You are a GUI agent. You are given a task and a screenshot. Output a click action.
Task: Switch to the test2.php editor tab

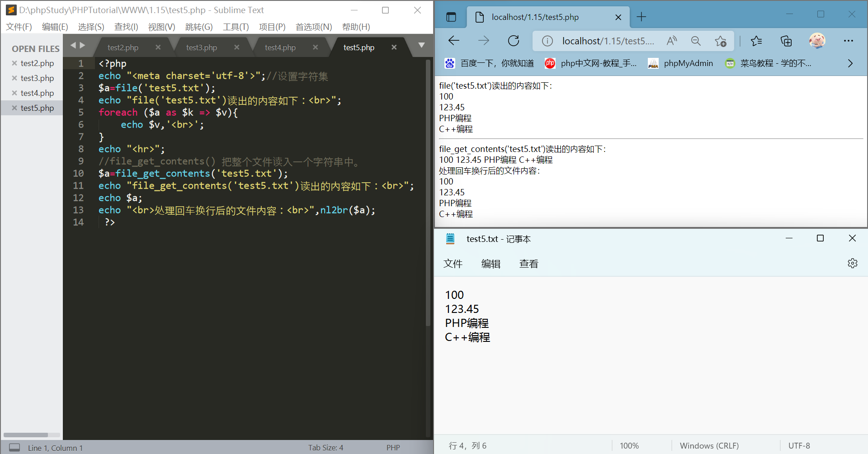[123, 47]
